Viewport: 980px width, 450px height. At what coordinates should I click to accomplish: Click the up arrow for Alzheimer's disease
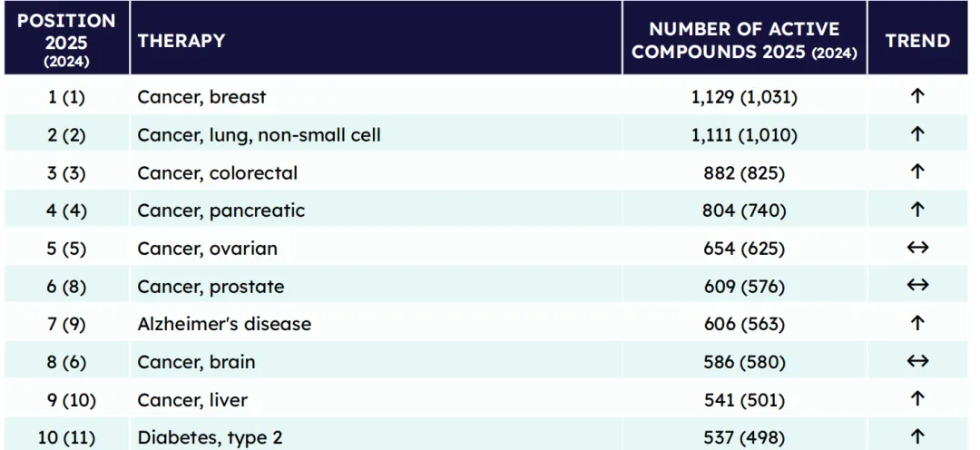[x=917, y=323]
